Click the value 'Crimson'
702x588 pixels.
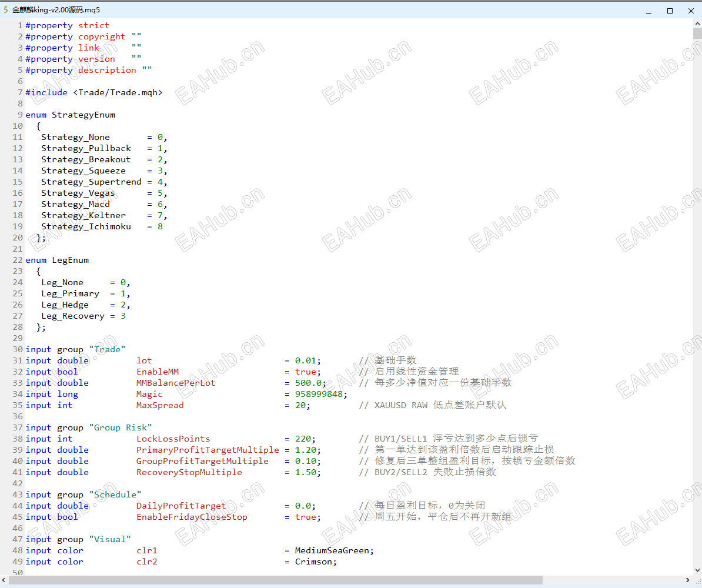tap(313, 562)
